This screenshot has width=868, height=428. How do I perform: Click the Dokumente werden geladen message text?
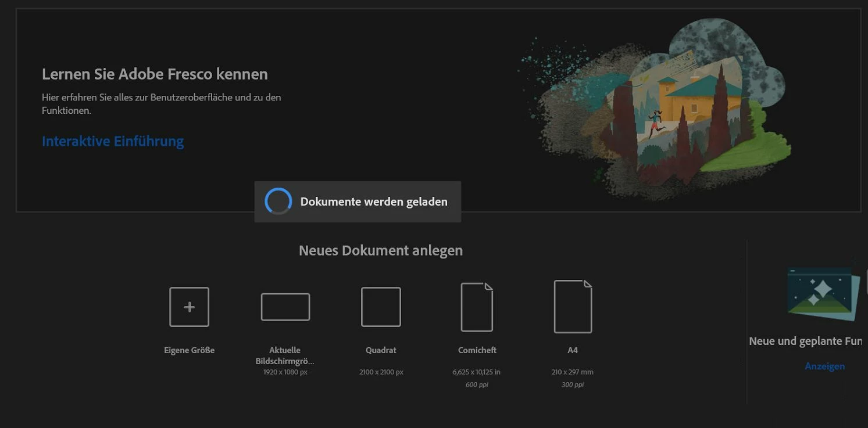[374, 202]
